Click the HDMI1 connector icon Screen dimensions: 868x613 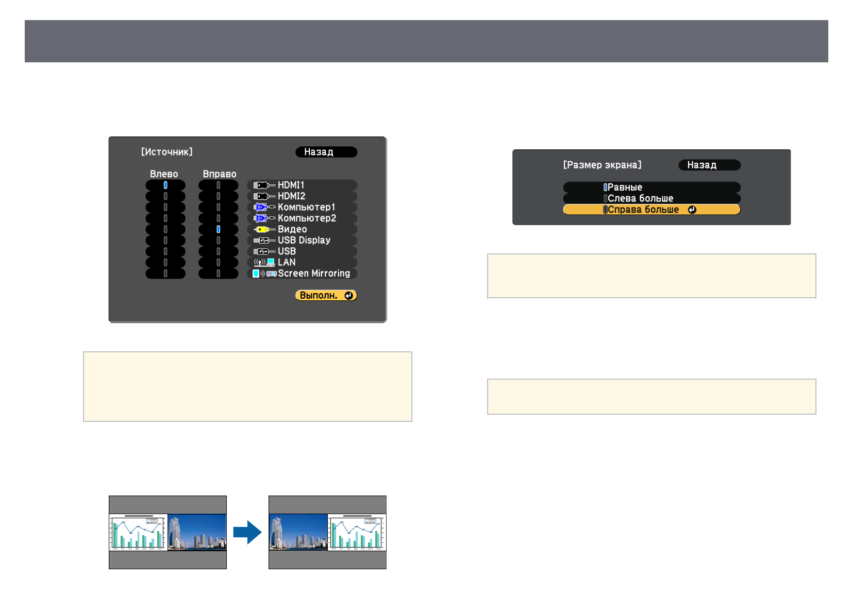[x=263, y=185]
